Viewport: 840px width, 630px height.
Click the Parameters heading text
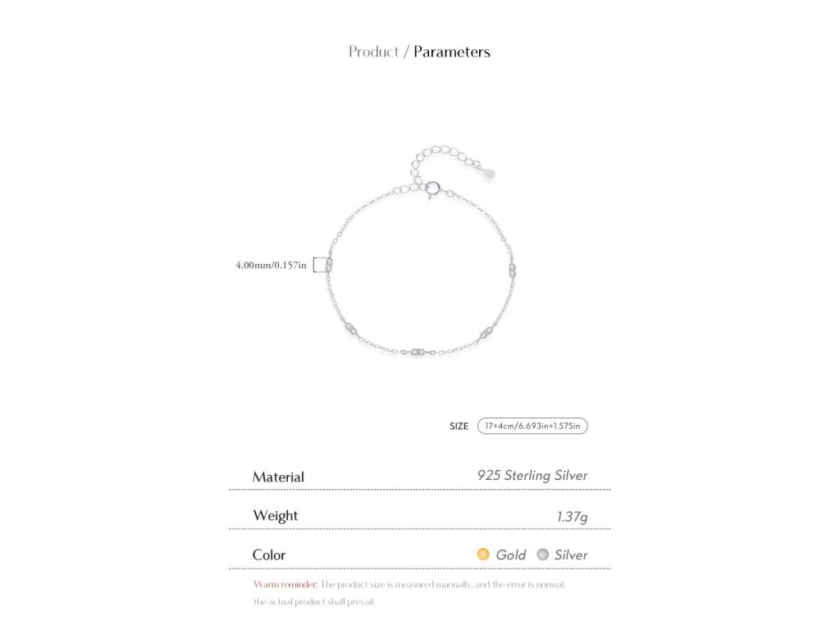(x=452, y=52)
